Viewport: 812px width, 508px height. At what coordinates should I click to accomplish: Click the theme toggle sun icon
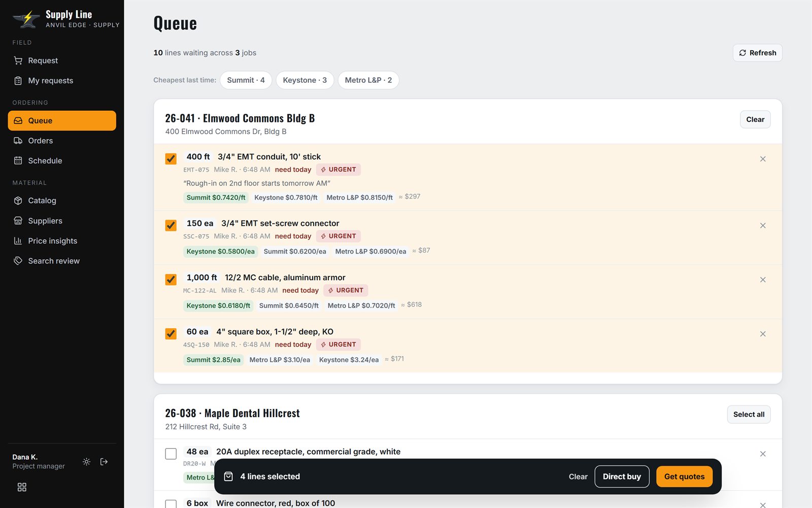(x=87, y=462)
